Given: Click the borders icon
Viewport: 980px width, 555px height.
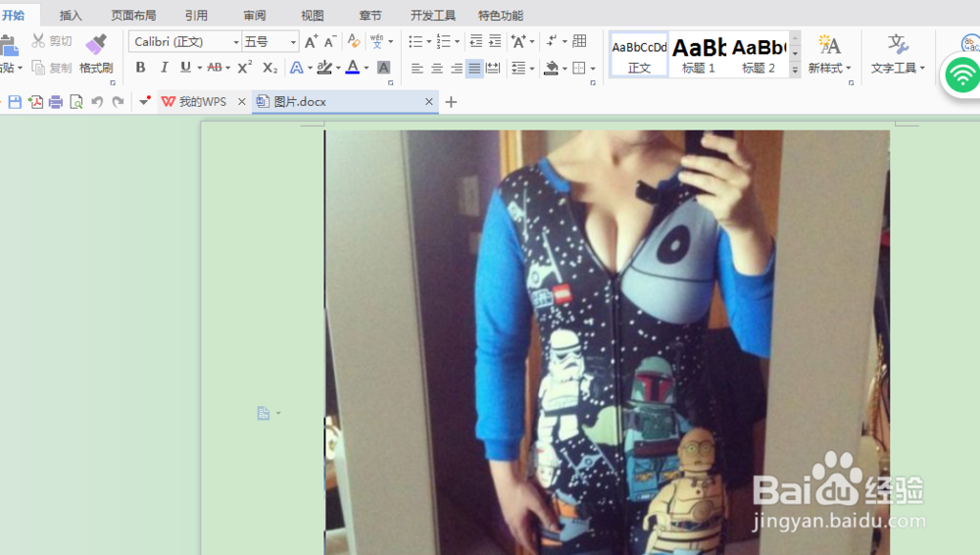Looking at the screenshot, I should [579, 69].
